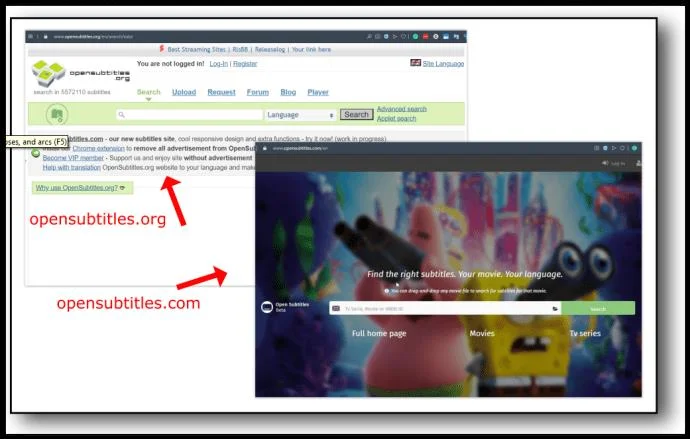The image size is (690, 439).
Task: Open the Site Language link
Action: 443,63
